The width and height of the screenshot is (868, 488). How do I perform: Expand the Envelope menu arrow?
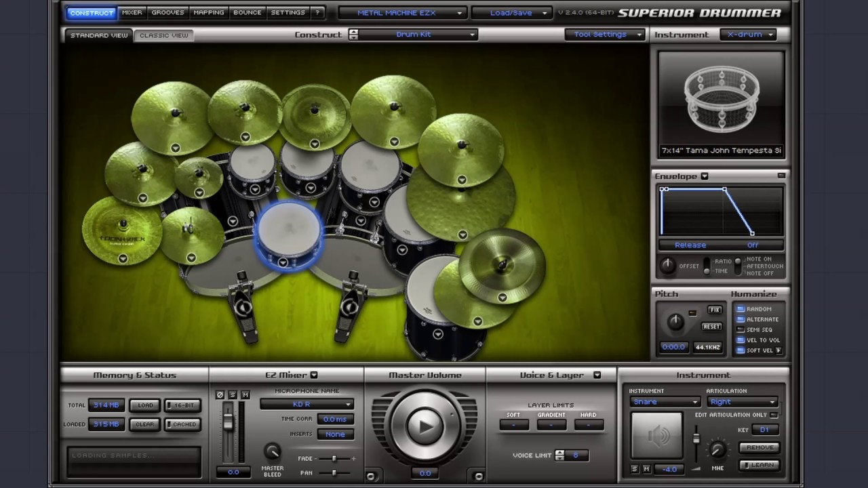[x=705, y=176]
